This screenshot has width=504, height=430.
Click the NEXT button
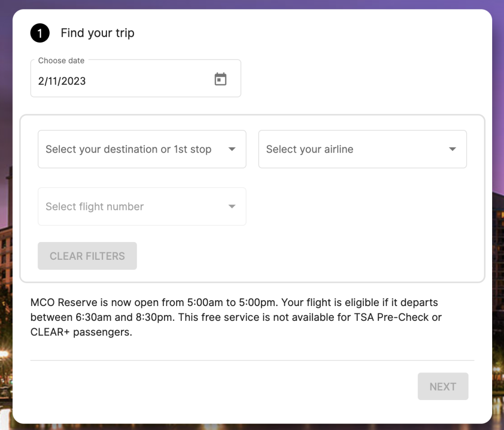pos(443,386)
